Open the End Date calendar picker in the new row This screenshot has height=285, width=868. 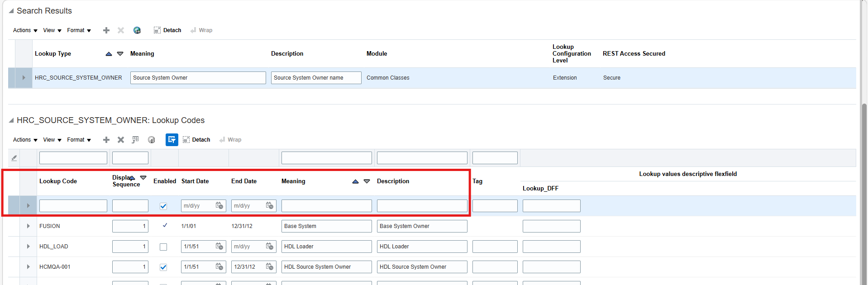click(270, 206)
